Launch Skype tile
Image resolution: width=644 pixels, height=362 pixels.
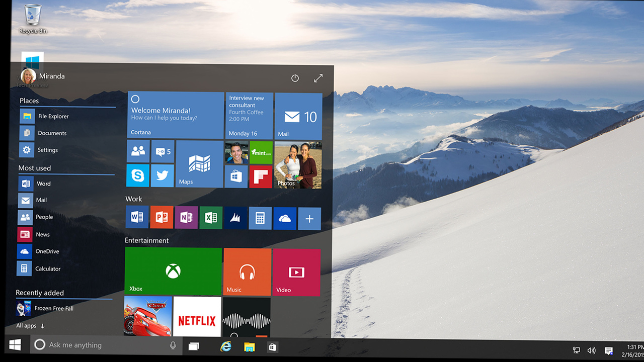[138, 175]
